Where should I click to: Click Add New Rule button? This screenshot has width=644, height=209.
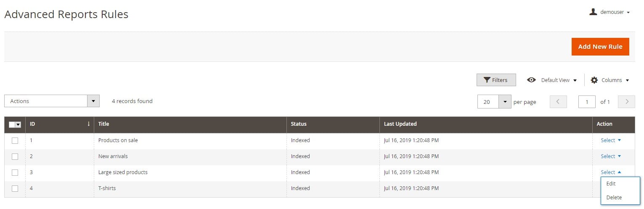click(x=600, y=47)
